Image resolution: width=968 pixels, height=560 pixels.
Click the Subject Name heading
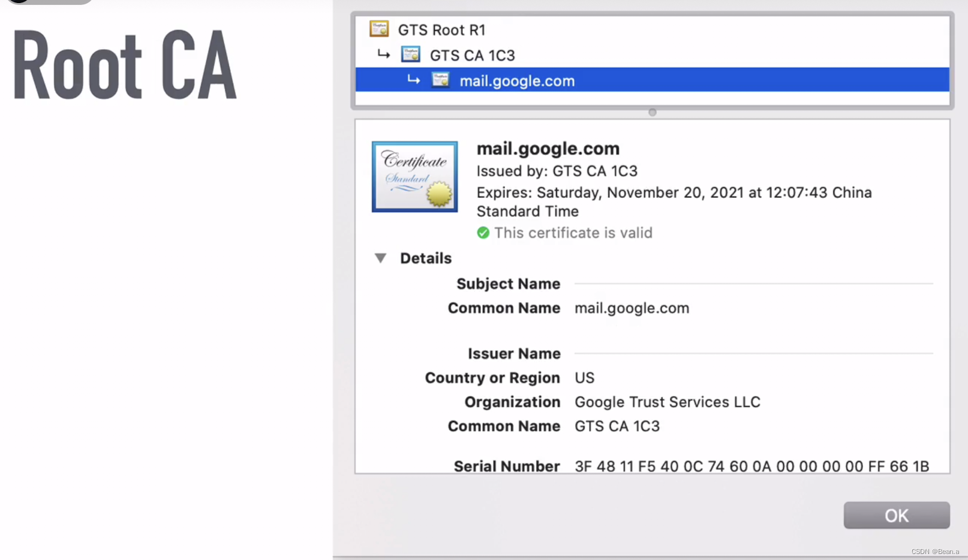pos(509,284)
